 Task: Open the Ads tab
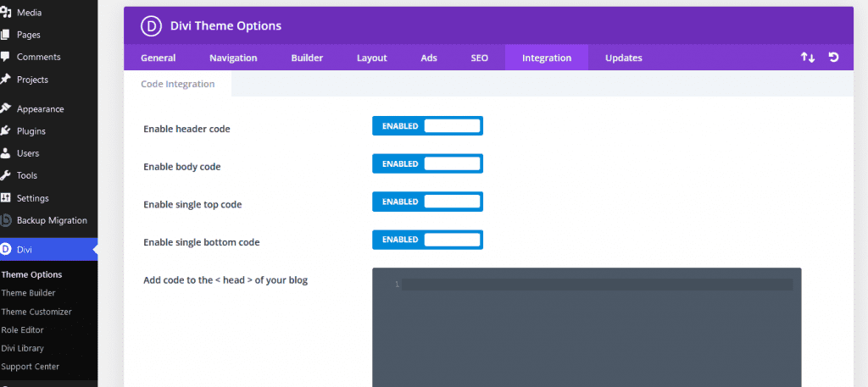pyautogui.click(x=429, y=58)
